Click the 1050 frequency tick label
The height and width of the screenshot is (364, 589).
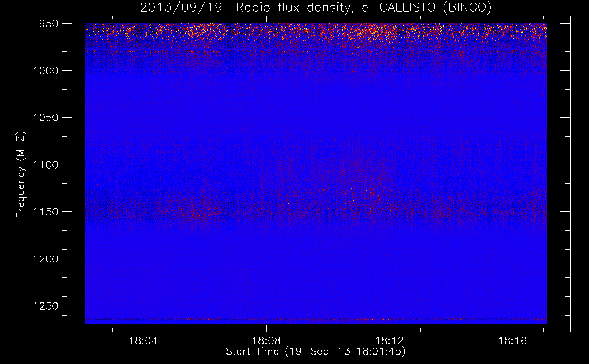[x=46, y=118]
